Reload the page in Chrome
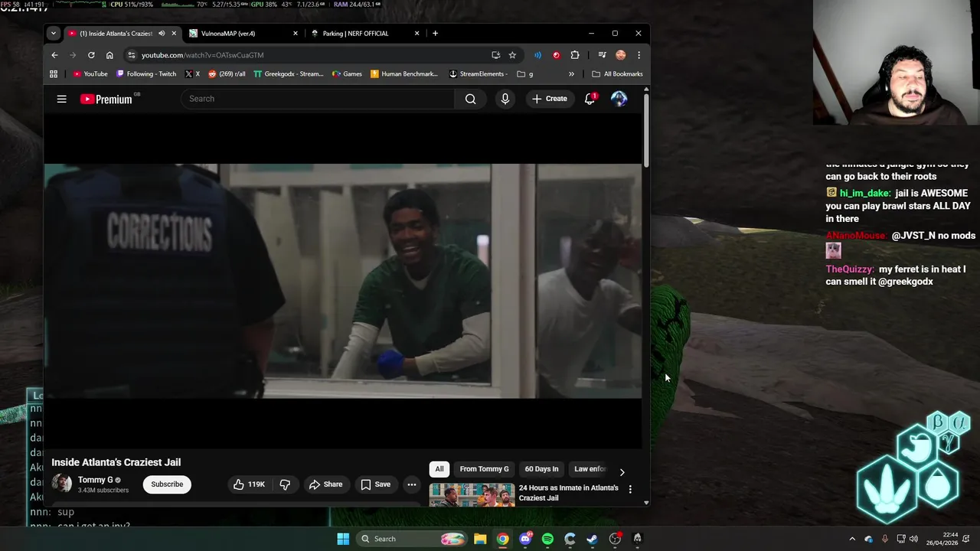This screenshot has width=980, height=551. pos(91,55)
